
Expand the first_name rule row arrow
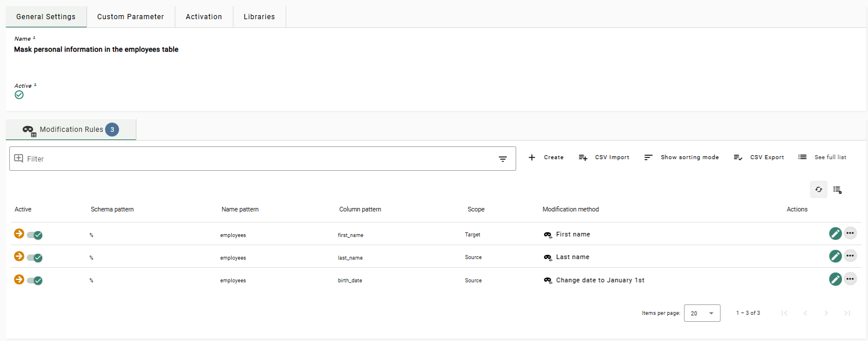pyautogui.click(x=18, y=234)
